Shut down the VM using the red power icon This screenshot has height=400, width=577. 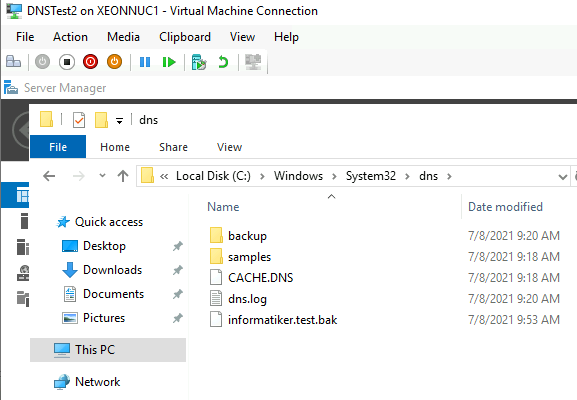pos(91,62)
